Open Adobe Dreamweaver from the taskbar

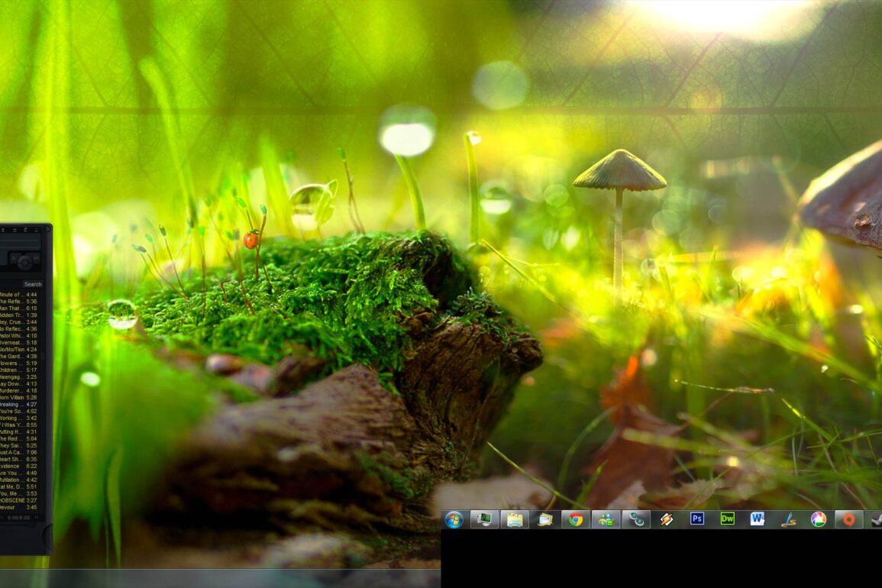coord(727,519)
